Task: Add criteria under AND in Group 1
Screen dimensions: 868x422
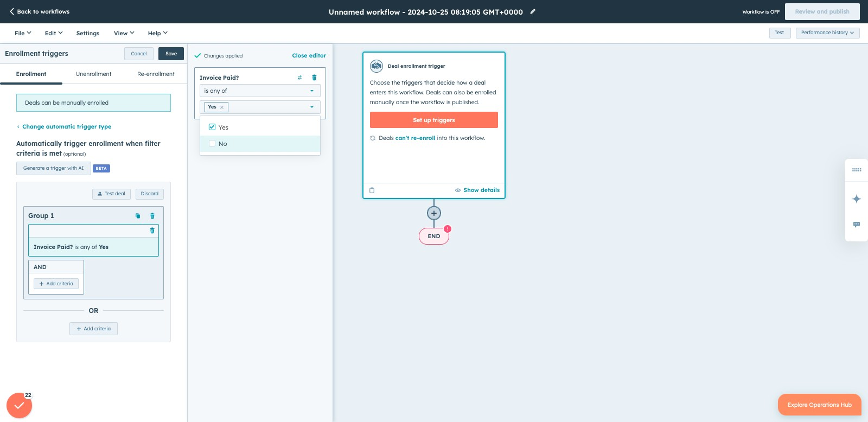Action: coord(56,284)
